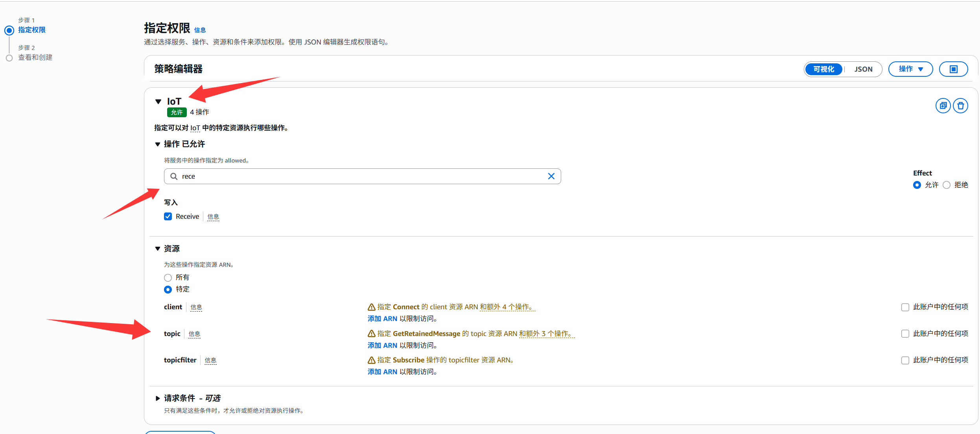Clear the rece search with X icon
The height and width of the screenshot is (434, 980).
click(x=551, y=176)
